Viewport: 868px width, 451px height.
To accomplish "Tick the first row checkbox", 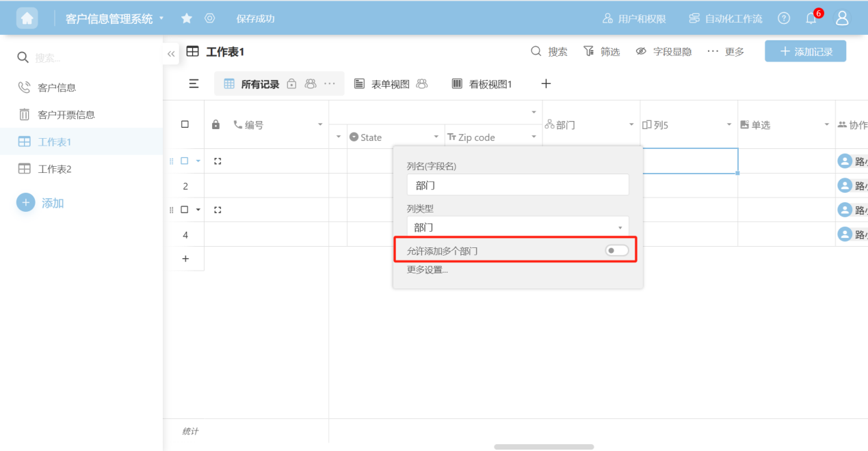I will pyautogui.click(x=184, y=161).
